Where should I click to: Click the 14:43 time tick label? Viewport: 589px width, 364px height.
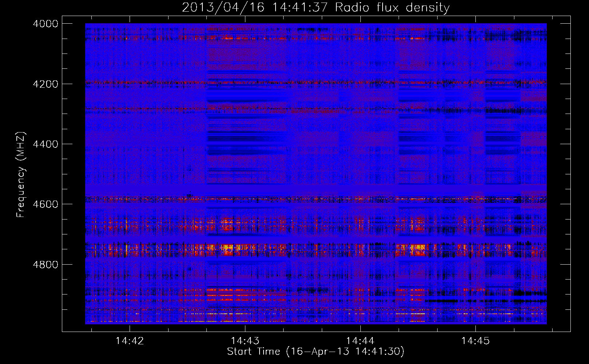[245, 341]
